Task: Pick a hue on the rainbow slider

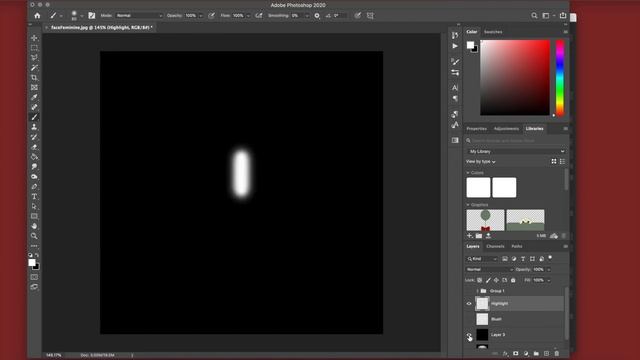Action: click(560, 78)
